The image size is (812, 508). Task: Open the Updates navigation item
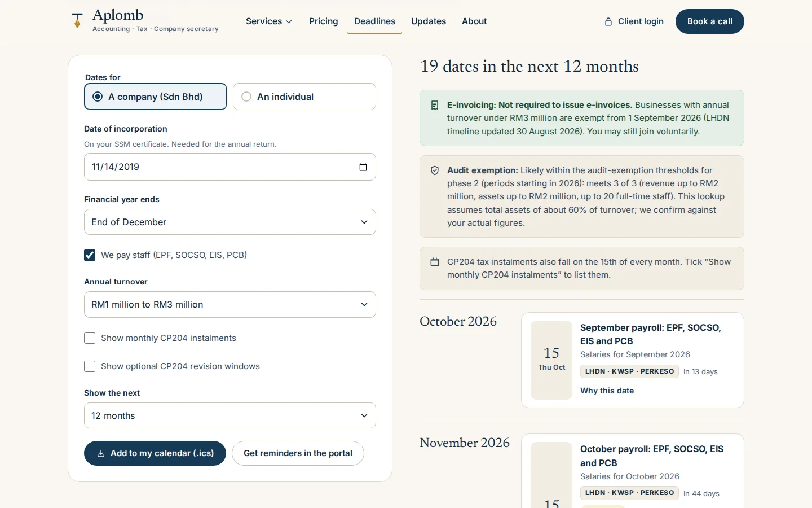(x=429, y=21)
